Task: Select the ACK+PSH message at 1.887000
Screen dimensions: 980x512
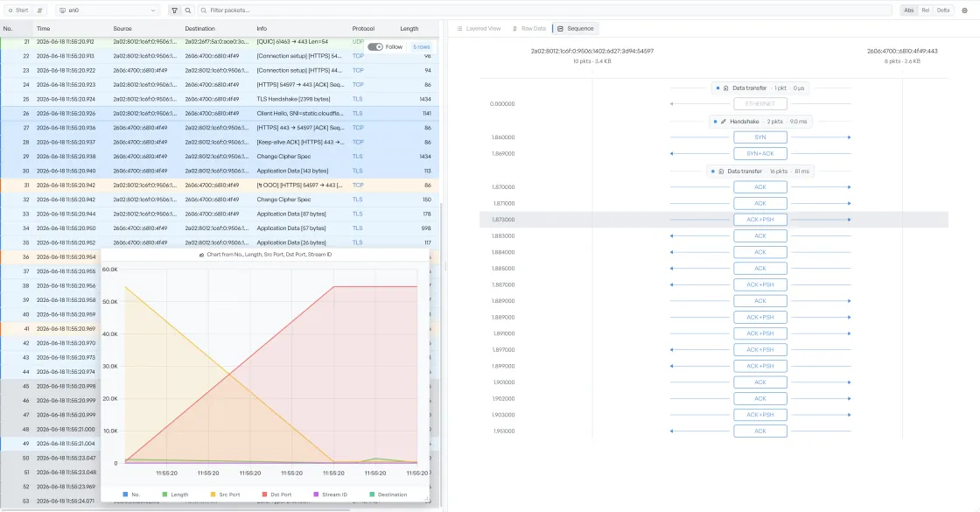Action: (760, 284)
